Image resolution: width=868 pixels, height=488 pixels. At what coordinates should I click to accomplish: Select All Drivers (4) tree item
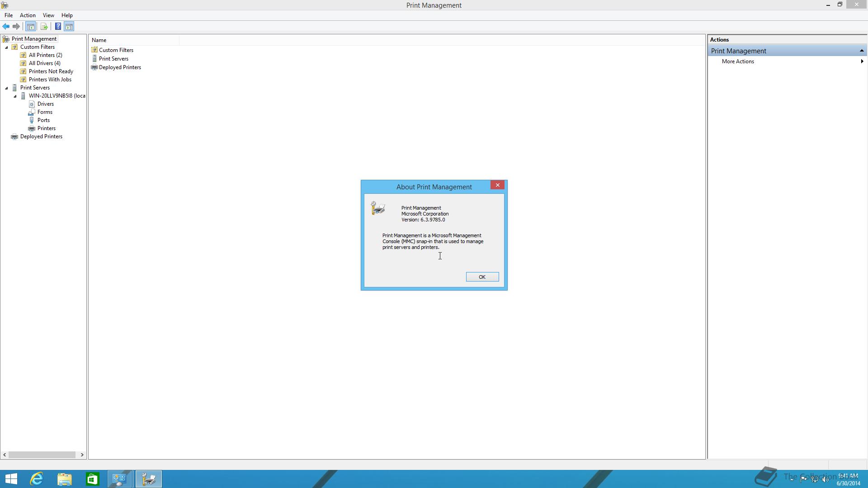click(x=45, y=63)
